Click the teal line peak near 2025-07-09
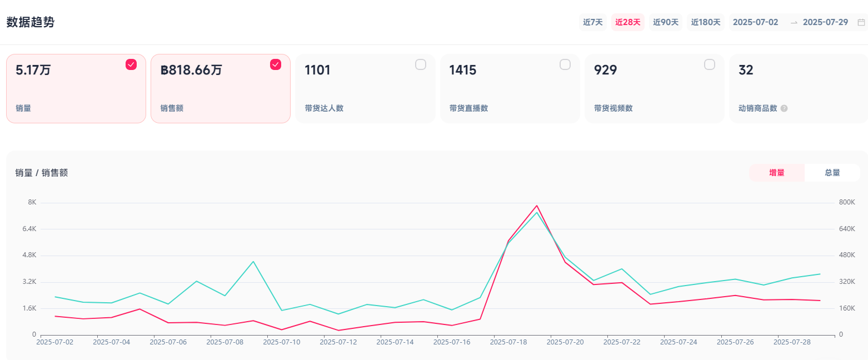868x360 pixels. click(253, 262)
